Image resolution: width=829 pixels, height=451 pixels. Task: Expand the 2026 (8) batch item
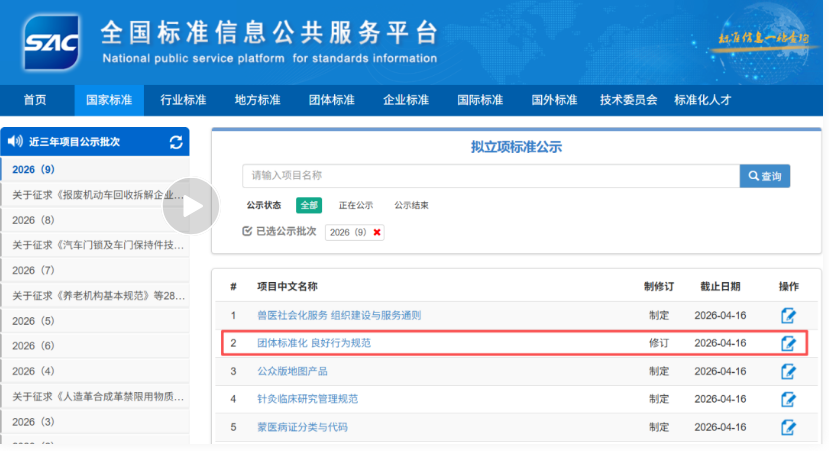[x=34, y=220]
